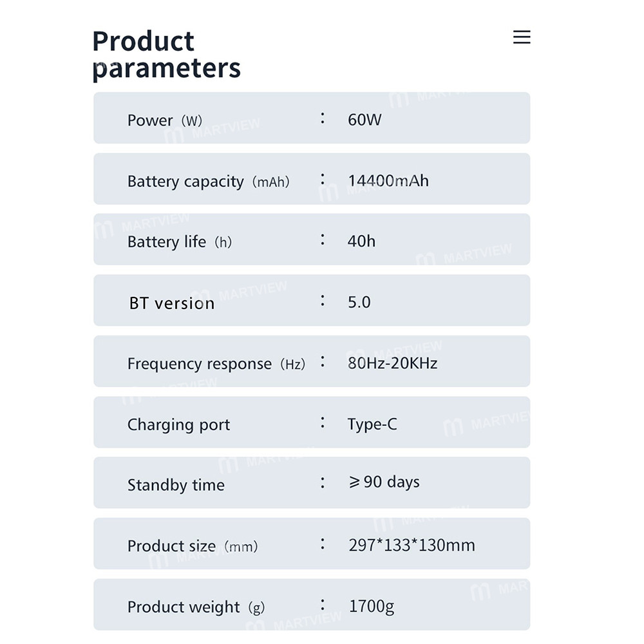Select the Product weight label
Screen dimensions: 644x644
coord(196,607)
